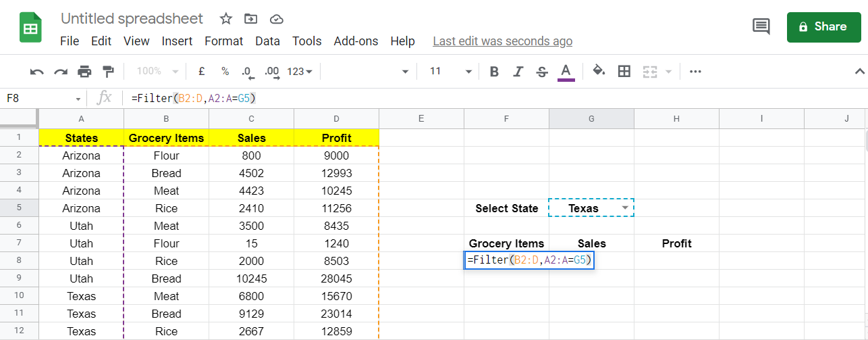Click the cell containing 10245 in Sales
Viewport: 868px width, 340px height.
pos(251,278)
